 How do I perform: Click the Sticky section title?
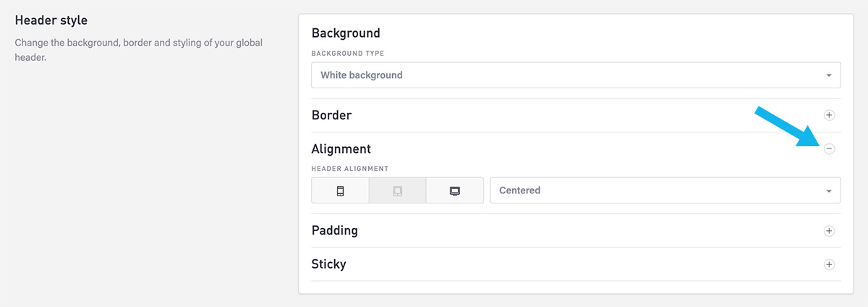point(328,264)
